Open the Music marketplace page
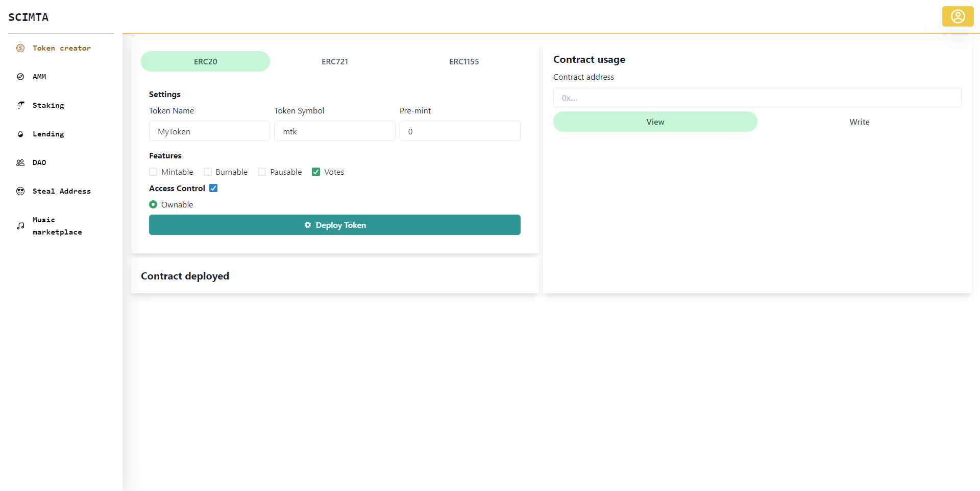 (x=61, y=226)
